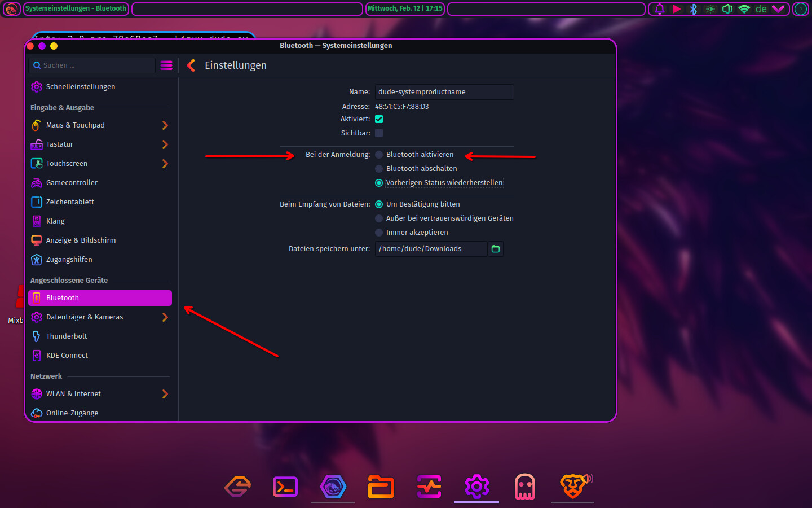Expand Touchscreen submenu arrow
This screenshot has height=508, width=812.
coord(165,164)
